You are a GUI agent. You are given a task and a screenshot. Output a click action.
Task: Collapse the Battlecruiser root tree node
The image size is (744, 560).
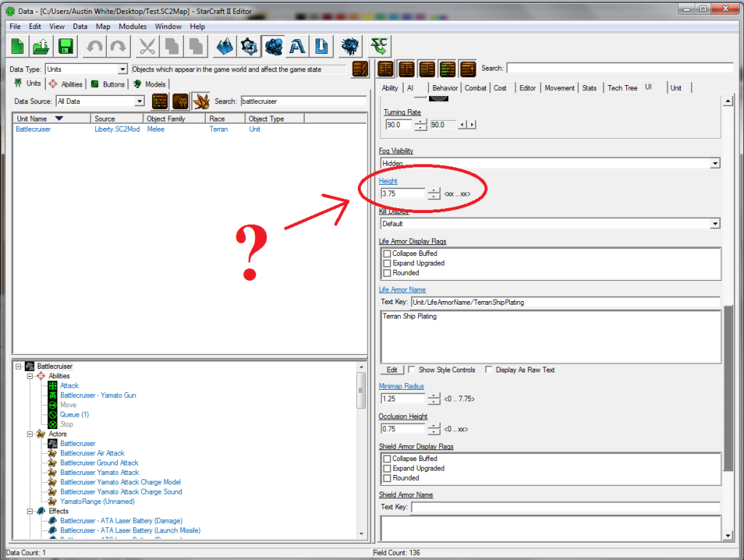click(x=18, y=367)
